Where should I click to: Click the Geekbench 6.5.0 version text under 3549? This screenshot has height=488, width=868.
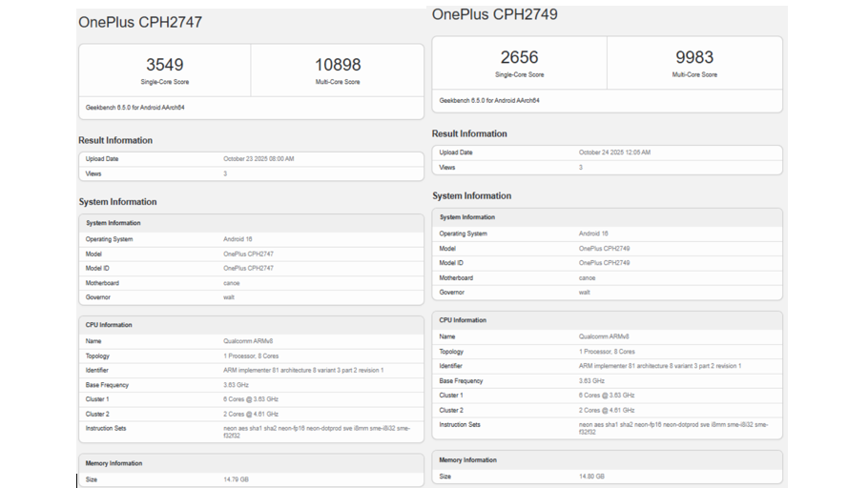point(135,108)
